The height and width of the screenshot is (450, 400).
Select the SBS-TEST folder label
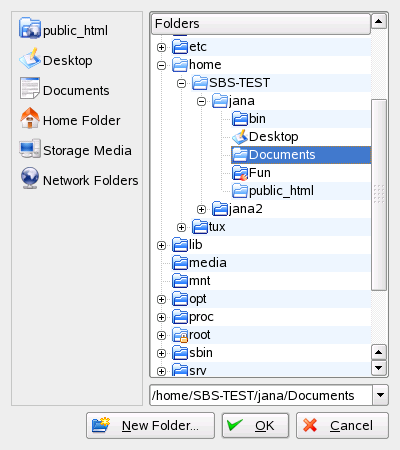click(x=239, y=83)
